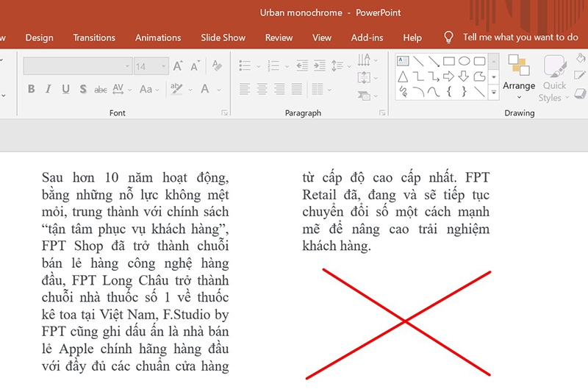The width and height of the screenshot is (588, 392).
Task: Pick the straight line shape beside Text Box
Action: pyautogui.click(x=418, y=61)
